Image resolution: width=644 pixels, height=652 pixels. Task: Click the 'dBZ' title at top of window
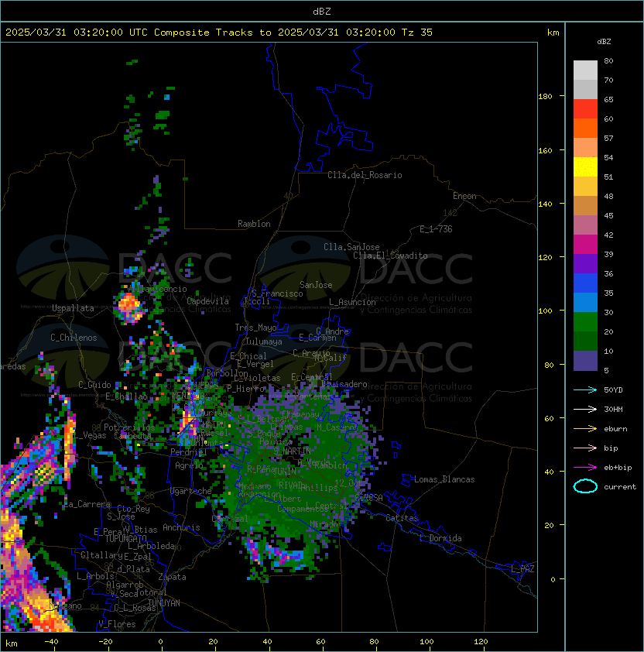pos(322,12)
